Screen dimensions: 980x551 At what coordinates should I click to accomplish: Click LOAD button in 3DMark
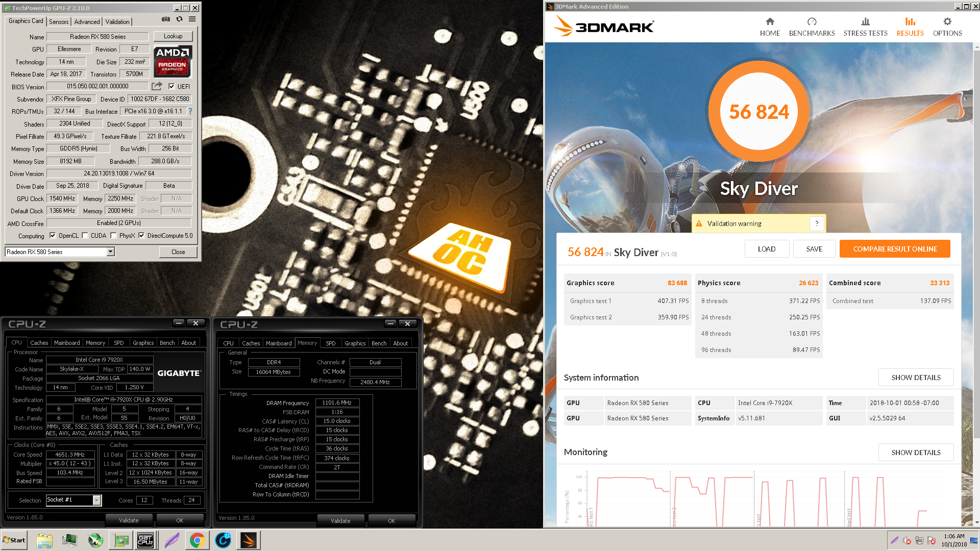point(767,249)
